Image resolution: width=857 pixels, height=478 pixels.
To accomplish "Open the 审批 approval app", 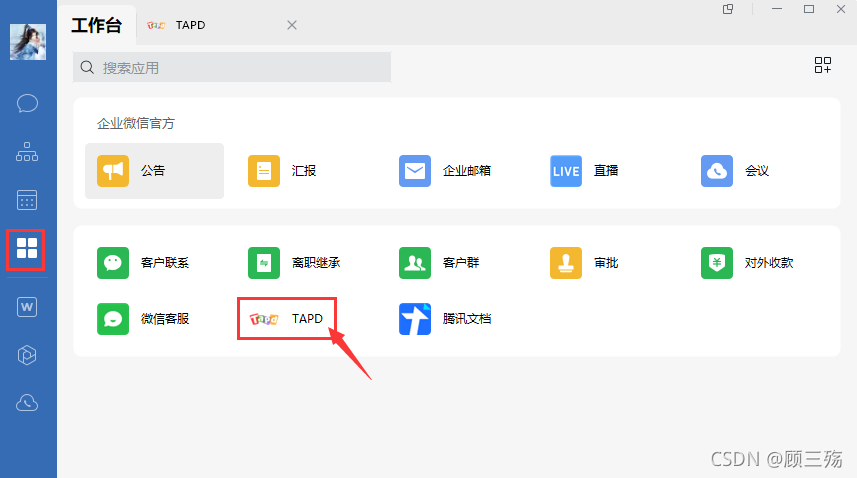I will click(584, 263).
